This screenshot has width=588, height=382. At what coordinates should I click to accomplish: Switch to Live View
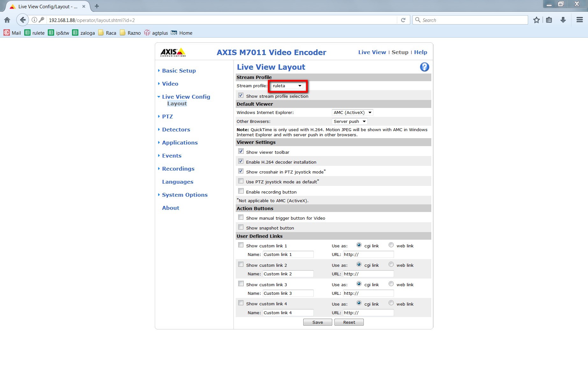pos(372,52)
